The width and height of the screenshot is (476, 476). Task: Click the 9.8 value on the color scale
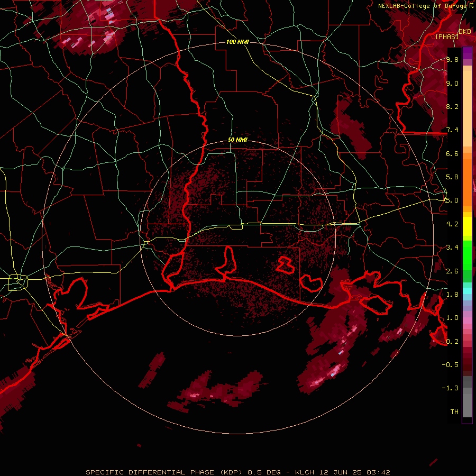pyautogui.click(x=452, y=59)
